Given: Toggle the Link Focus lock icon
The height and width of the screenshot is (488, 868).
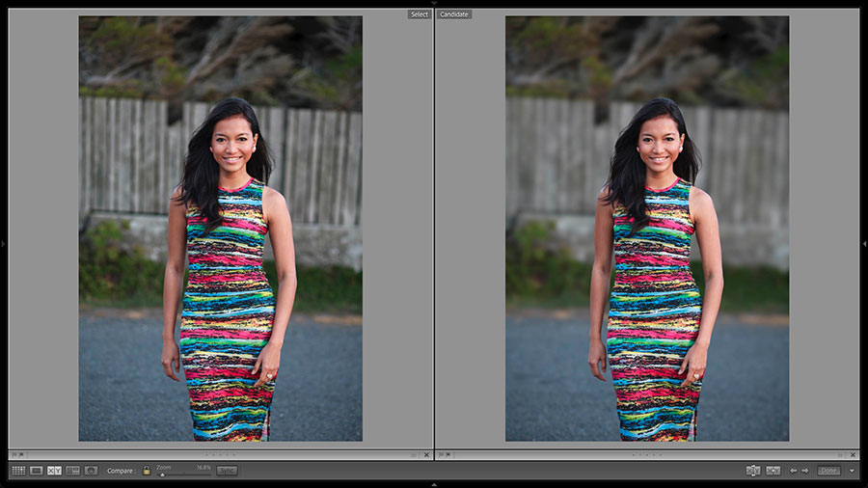Looking at the screenshot, I should pos(147,471).
